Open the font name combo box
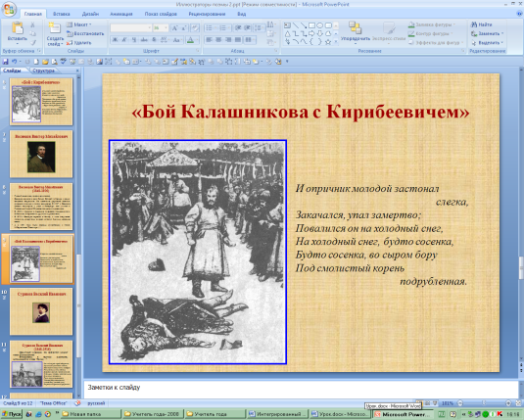524x420 pixels. 131,28
